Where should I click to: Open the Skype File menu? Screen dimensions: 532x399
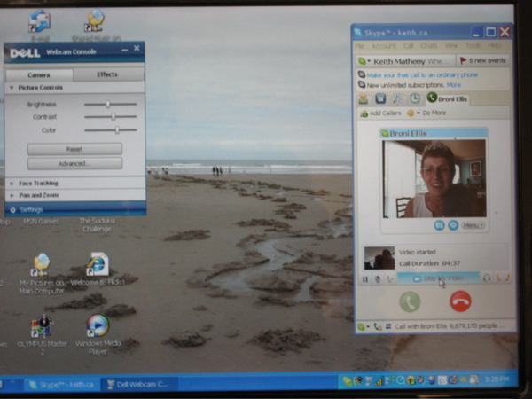pos(360,46)
